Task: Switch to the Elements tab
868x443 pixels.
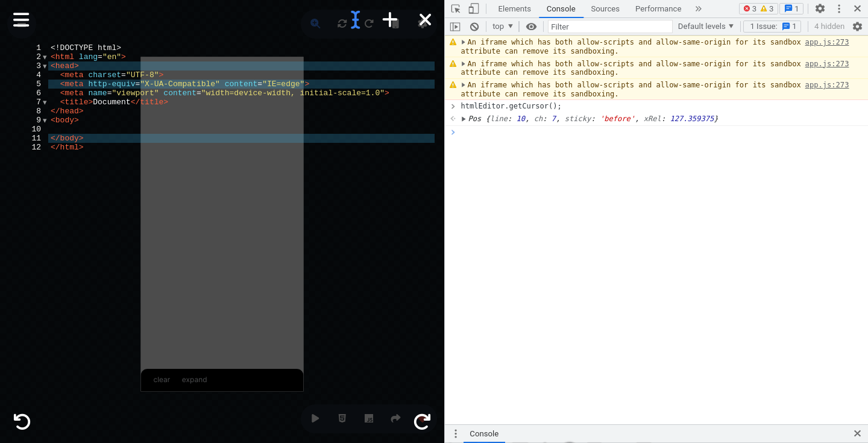Action: coord(514,8)
